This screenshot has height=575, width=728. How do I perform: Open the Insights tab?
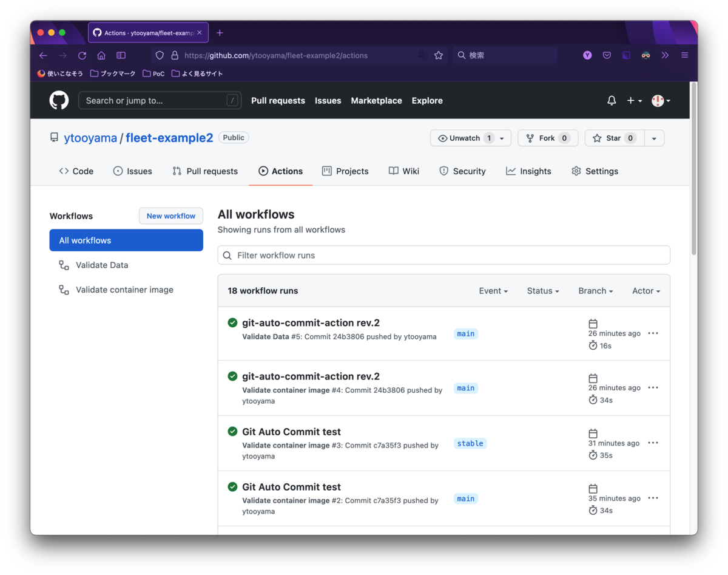point(528,171)
